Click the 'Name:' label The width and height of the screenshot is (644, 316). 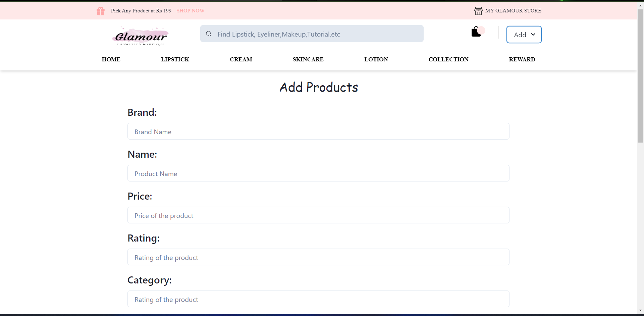point(142,154)
